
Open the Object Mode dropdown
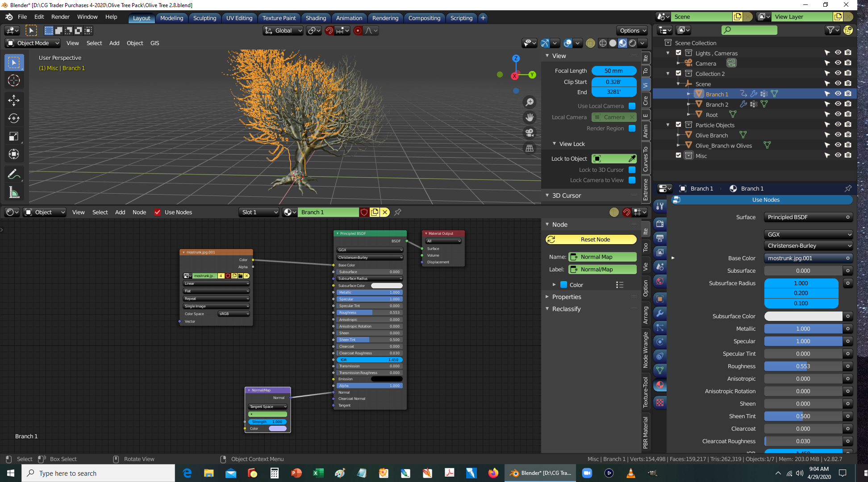tap(33, 43)
